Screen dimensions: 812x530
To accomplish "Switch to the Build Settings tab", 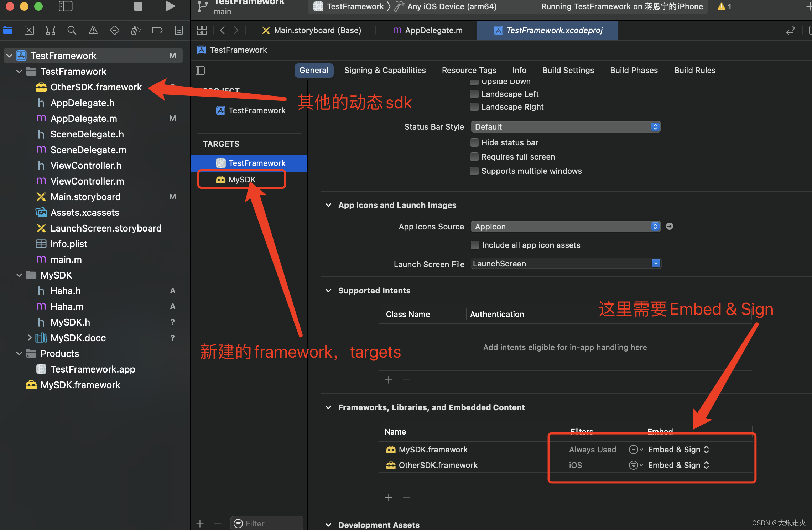I will point(568,70).
